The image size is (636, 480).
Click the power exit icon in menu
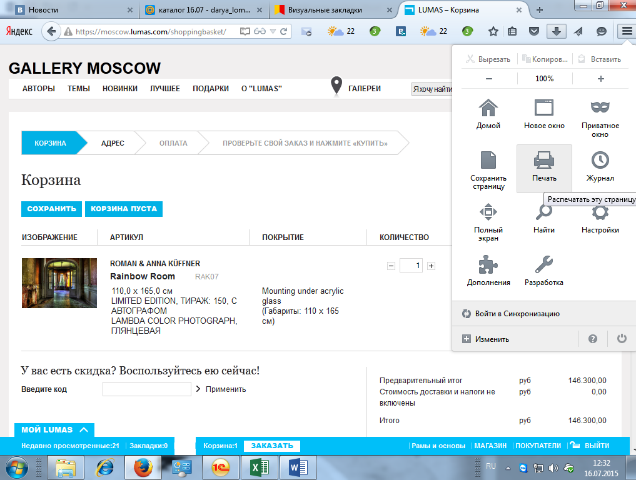(x=621, y=338)
